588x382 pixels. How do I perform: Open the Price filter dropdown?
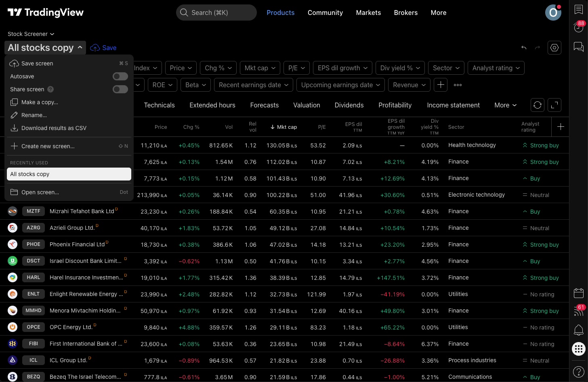pyautogui.click(x=181, y=68)
